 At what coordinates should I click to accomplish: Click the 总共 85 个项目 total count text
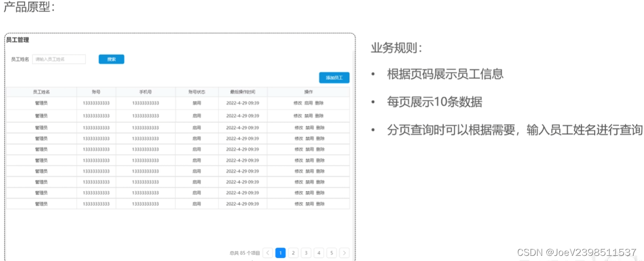click(x=245, y=253)
